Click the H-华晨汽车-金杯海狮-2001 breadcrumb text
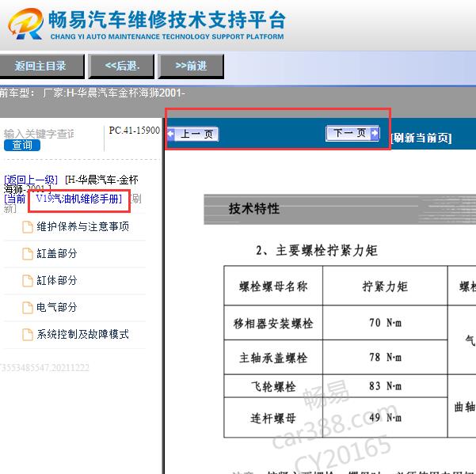The width and height of the screenshot is (476, 474). pyautogui.click(x=72, y=184)
